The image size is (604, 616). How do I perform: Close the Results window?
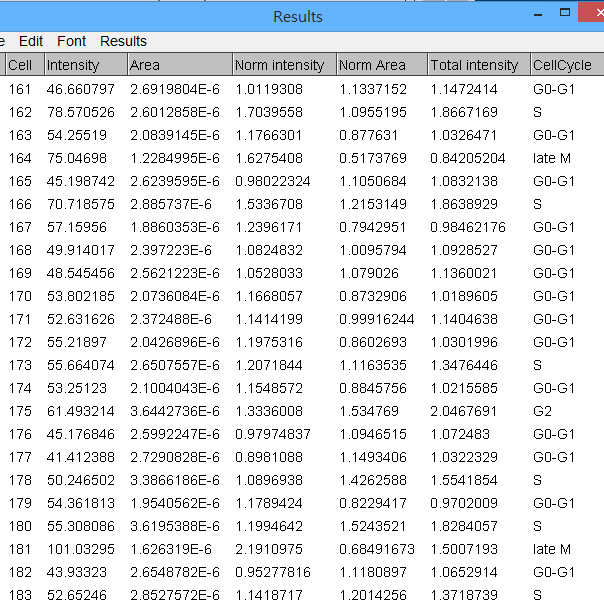tap(597, 14)
